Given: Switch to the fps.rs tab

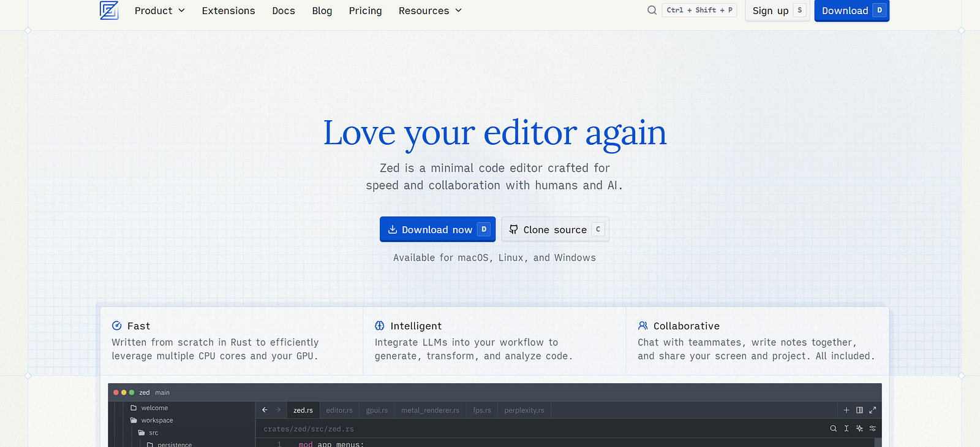Looking at the screenshot, I should [481, 410].
